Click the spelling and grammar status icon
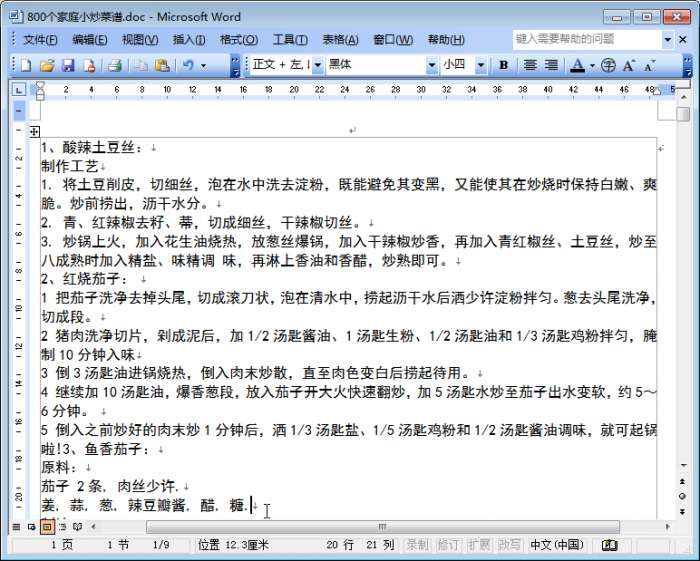Screen dimensions: 700x561 tap(609, 545)
